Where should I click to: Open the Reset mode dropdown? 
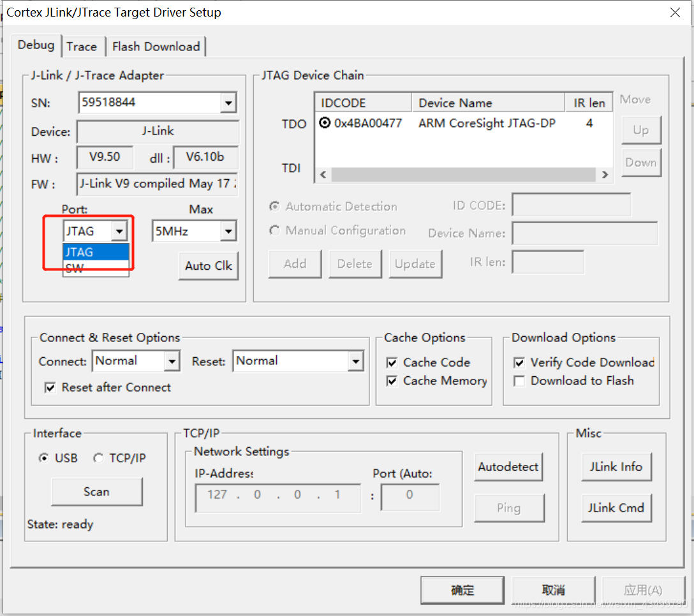[355, 361]
